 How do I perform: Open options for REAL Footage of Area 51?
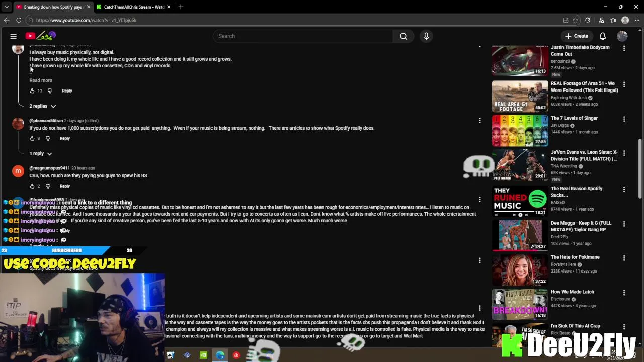[624, 84]
